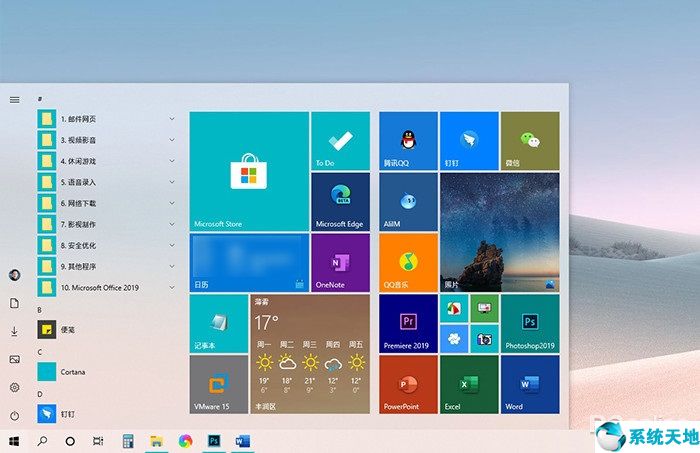Viewport: 700px width, 453px height.
Task: Click the D letter header in app list
Action: coord(40,394)
